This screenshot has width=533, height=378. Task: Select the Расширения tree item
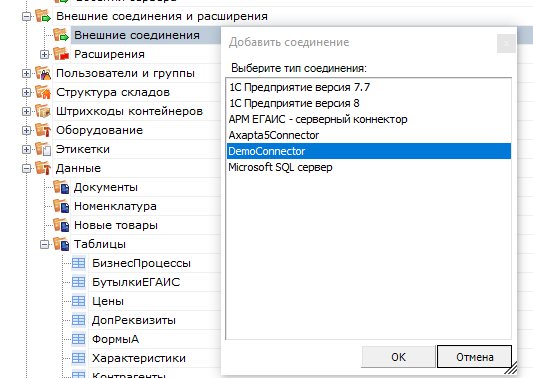109,54
